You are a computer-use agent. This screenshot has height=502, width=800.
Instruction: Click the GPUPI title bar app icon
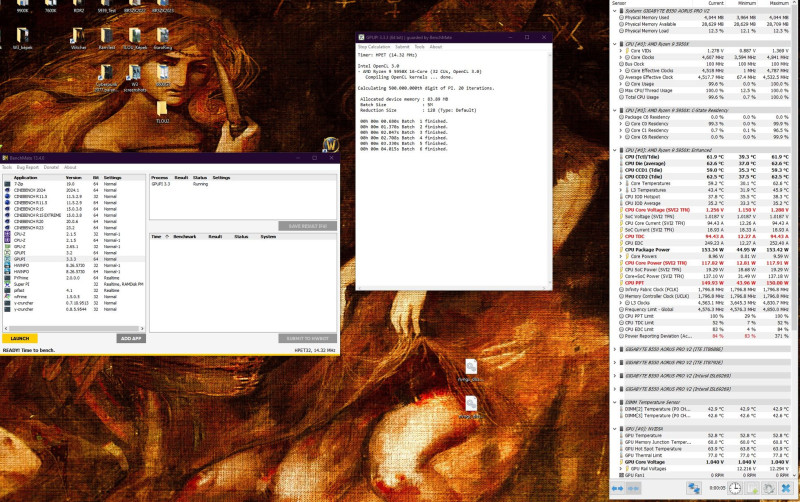coord(361,37)
